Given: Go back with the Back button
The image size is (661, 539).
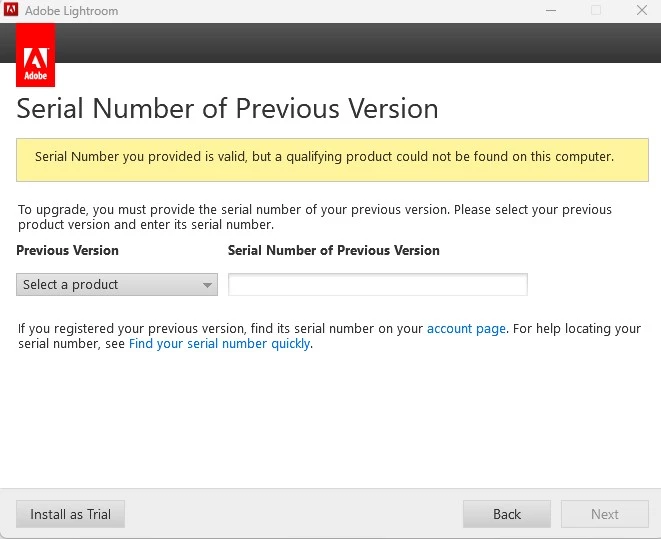Looking at the screenshot, I should (x=507, y=514).
